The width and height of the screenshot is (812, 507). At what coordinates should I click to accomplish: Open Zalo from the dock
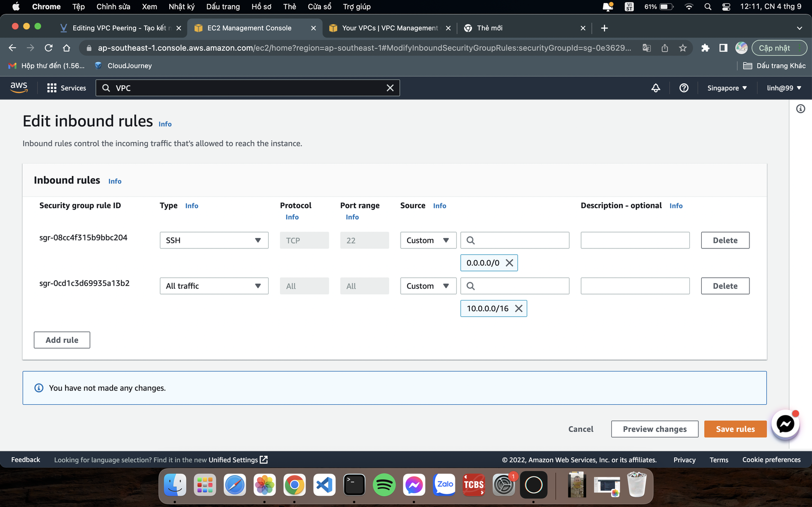[x=444, y=485]
